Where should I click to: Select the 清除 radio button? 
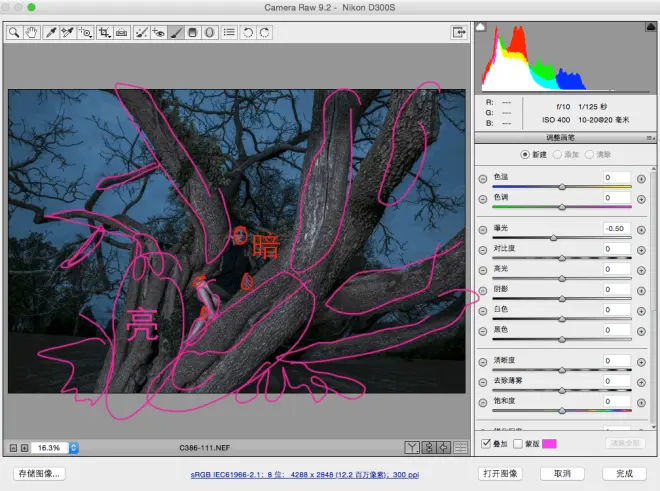[589, 154]
